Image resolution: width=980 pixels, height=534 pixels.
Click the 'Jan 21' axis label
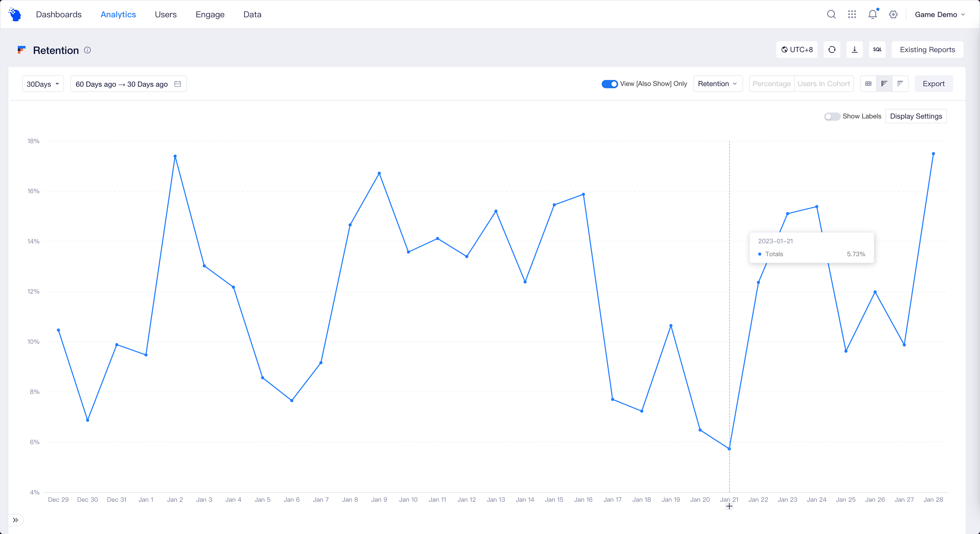point(729,499)
